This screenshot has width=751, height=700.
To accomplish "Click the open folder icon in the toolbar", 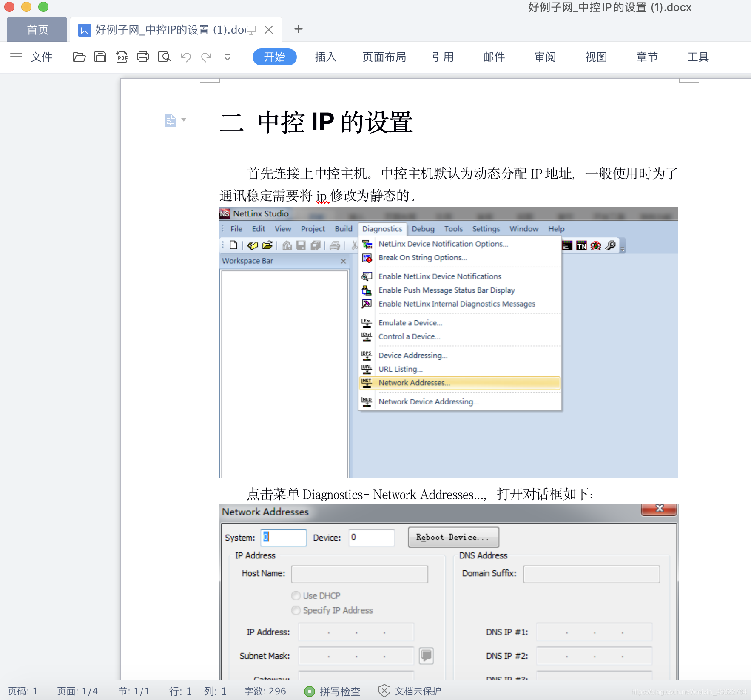I will click(79, 57).
